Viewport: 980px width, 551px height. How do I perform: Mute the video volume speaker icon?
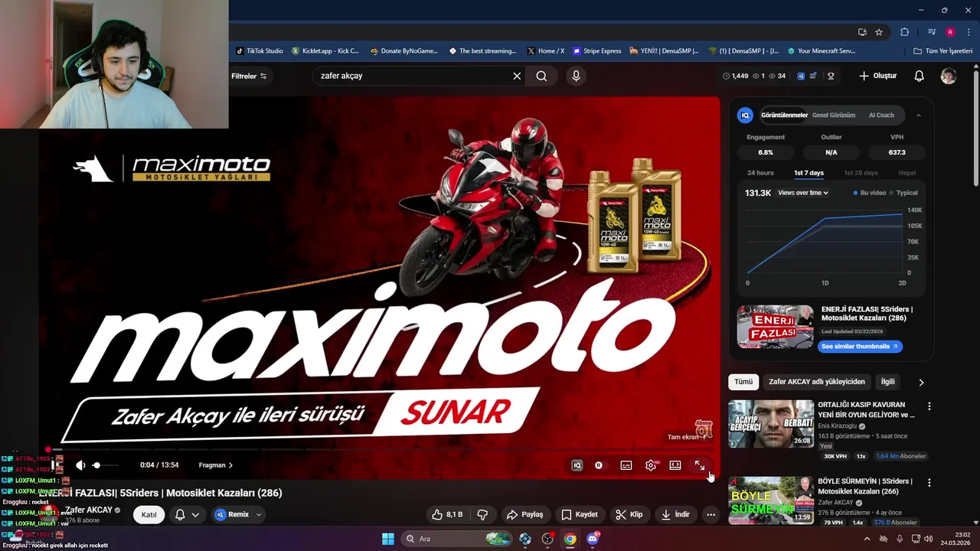tap(80, 465)
